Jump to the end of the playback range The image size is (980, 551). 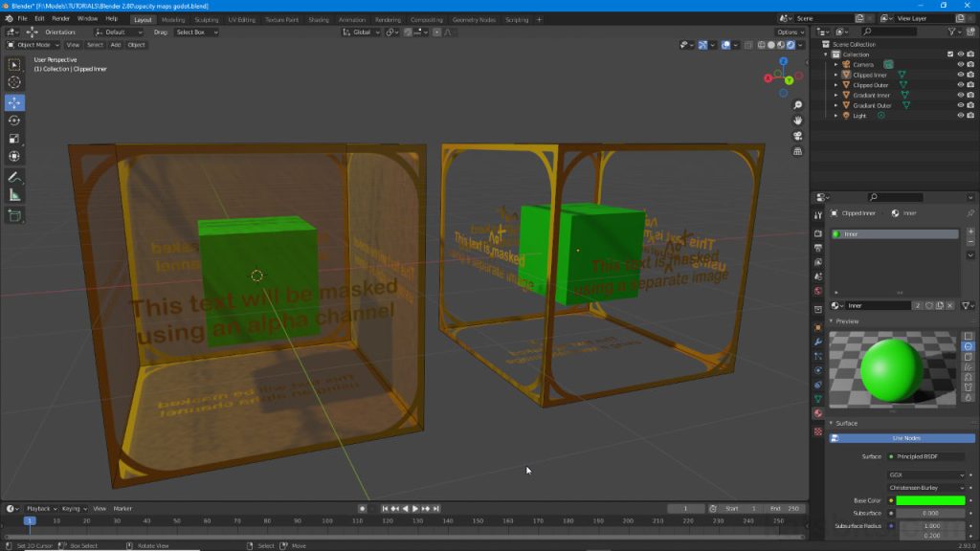pos(436,508)
